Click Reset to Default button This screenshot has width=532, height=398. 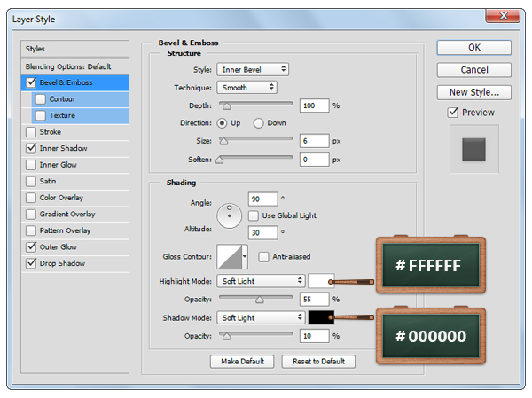[318, 362]
